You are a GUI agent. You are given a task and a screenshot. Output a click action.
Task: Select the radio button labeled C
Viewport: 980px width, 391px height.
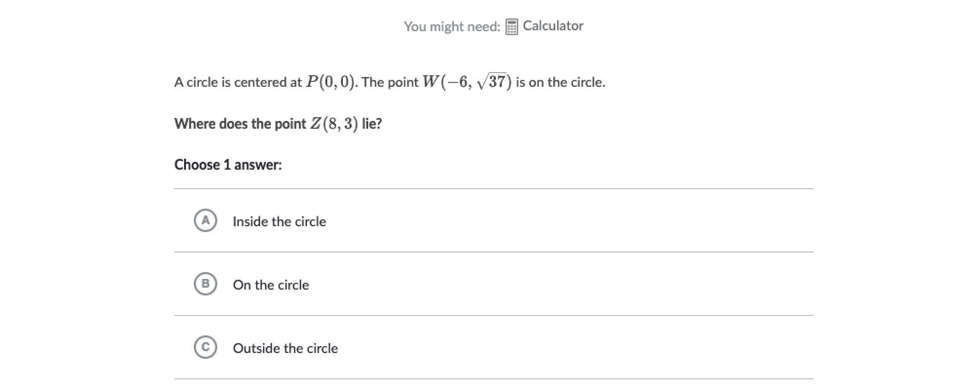pyautogui.click(x=205, y=348)
